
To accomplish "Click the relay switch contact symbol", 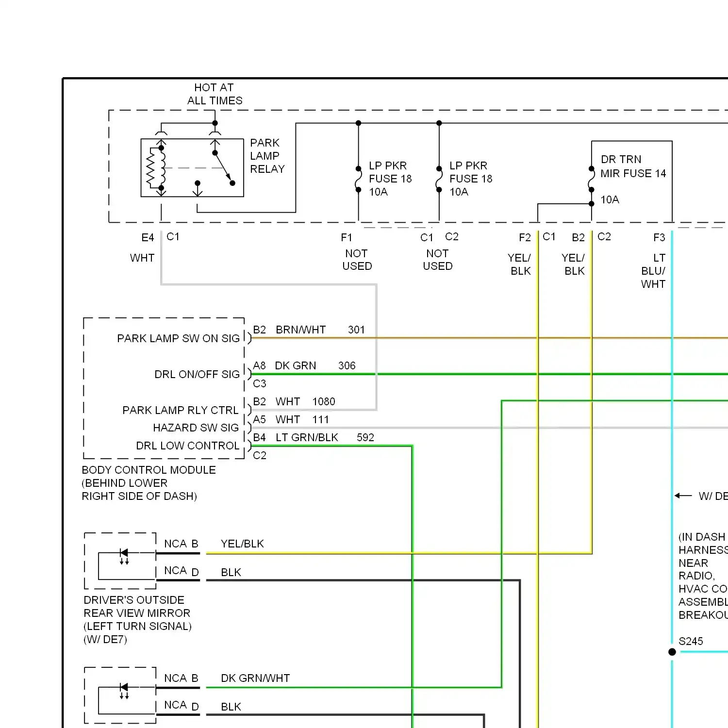I will 223,168.
